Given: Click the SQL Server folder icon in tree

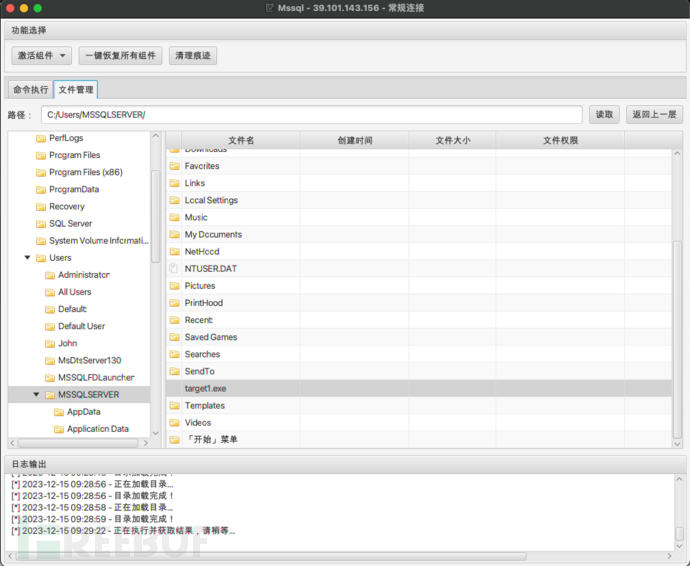Looking at the screenshot, I should 41,224.
